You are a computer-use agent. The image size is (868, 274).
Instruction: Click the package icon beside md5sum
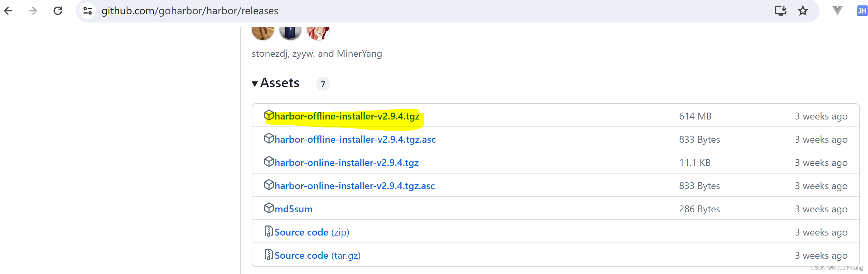[269, 208]
